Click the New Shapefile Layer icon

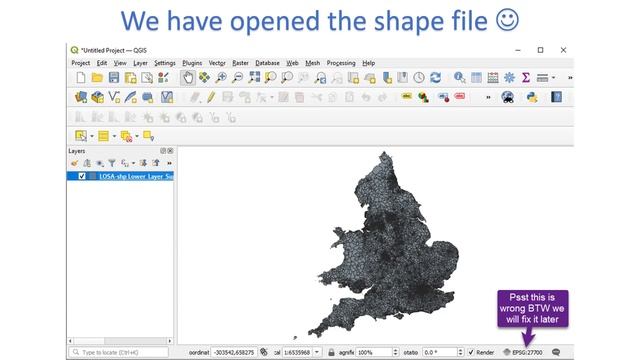[x=114, y=97]
